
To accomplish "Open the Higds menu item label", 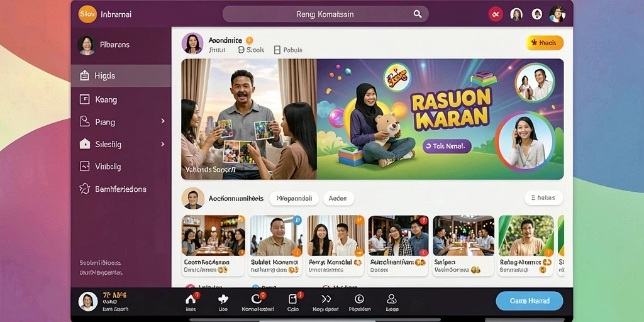I will tap(105, 76).
